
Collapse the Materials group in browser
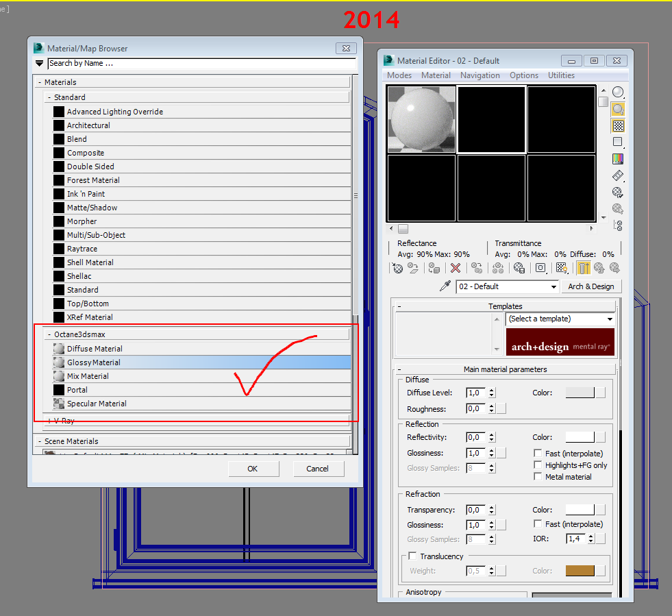point(40,82)
